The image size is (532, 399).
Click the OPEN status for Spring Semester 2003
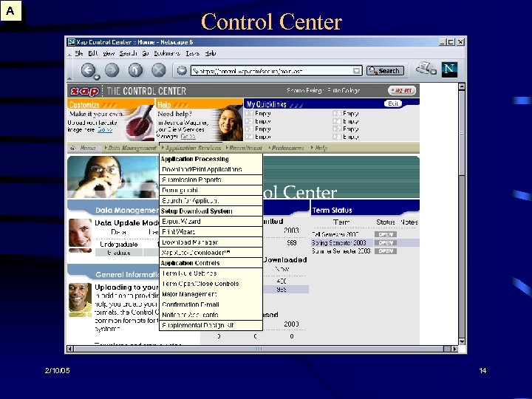pyautogui.click(x=386, y=243)
